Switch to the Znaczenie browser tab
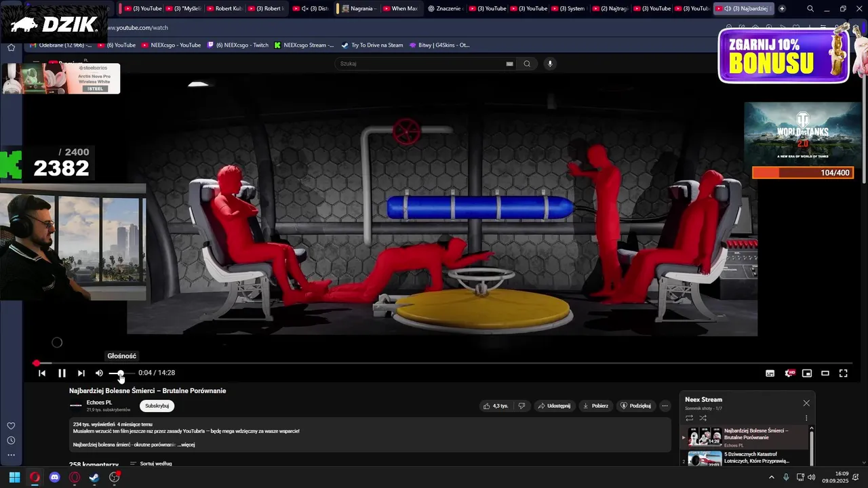The width and height of the screenshot is (868, 488). coord(446,9)
